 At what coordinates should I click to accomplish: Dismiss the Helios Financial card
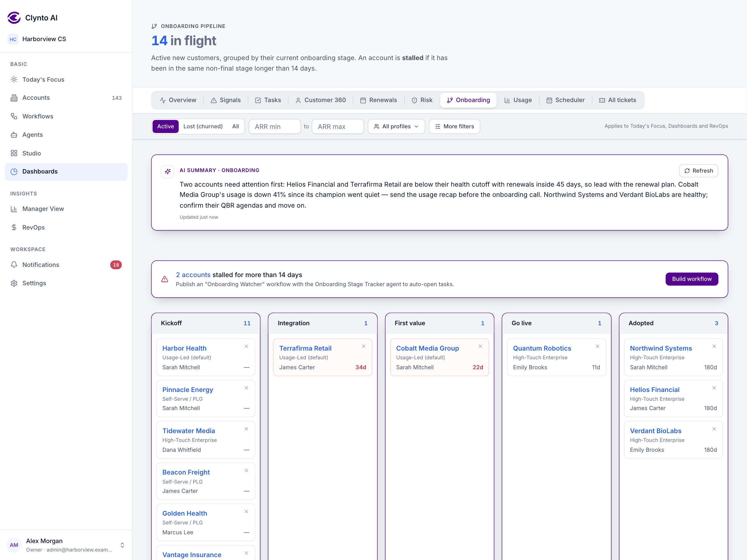[x=714, y=388]
